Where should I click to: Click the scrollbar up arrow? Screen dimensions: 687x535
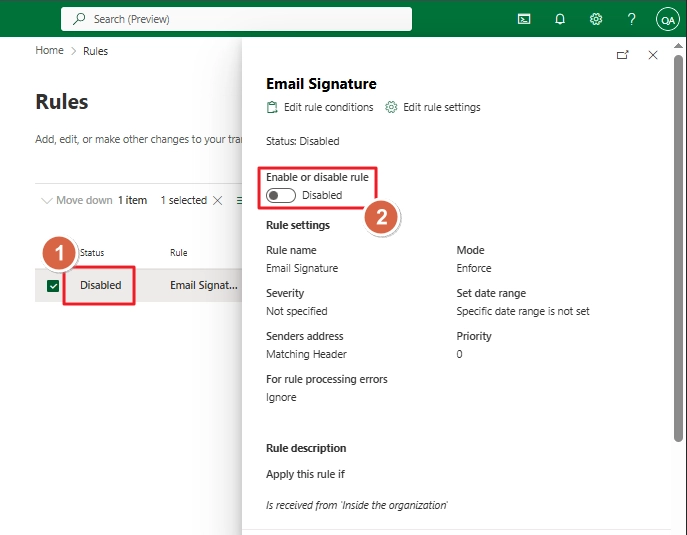(678, 45)
